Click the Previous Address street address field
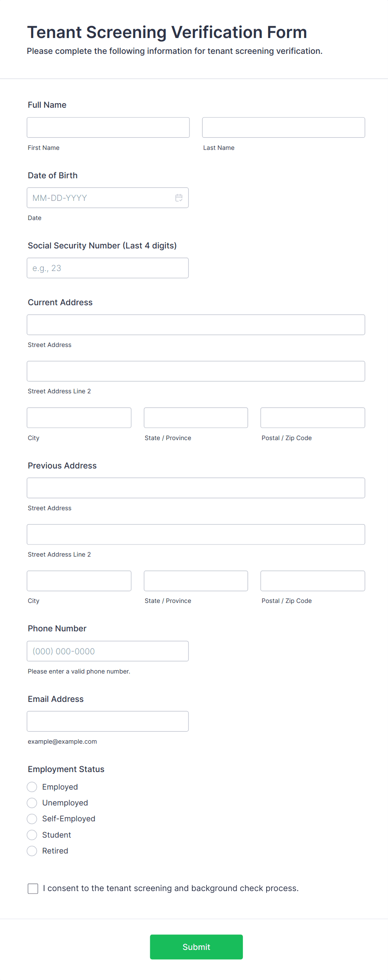Screen dimensions: 388x980 point(196,488)
